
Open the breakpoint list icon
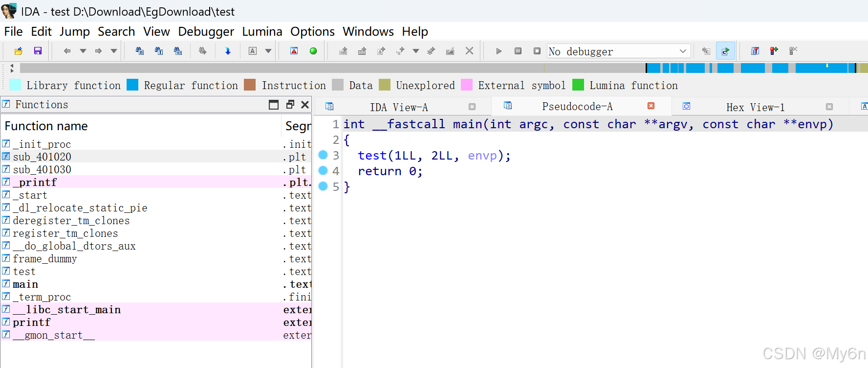755,51
